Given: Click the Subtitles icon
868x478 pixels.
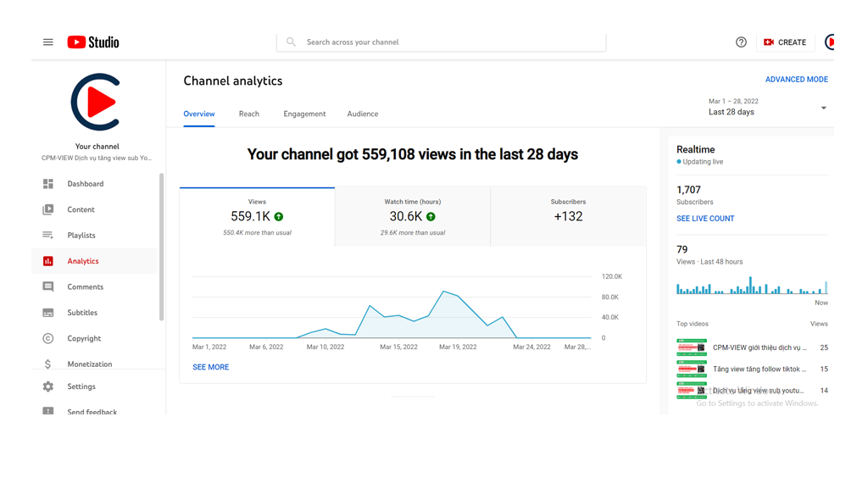Looking at the screenshot, I should (x=48, y=313).
